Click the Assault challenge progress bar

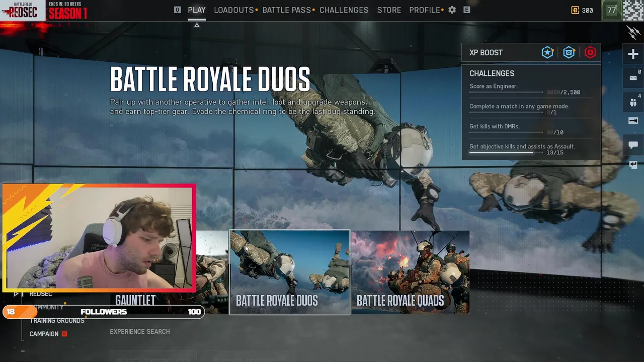pyautogui.click(x=506, y=152)
